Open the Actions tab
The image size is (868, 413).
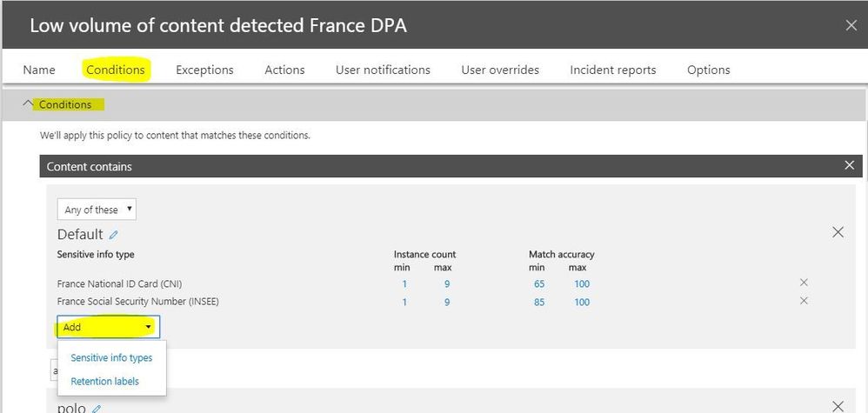(x=284, y=70)
